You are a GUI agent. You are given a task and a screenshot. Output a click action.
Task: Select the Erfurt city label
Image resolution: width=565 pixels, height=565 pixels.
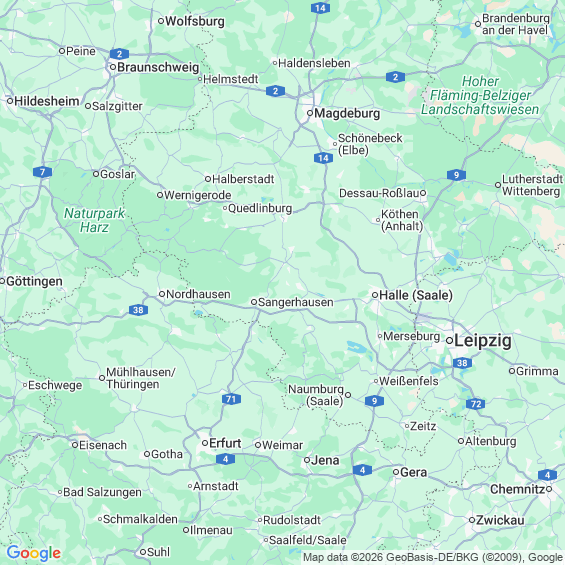coord(225,443)
